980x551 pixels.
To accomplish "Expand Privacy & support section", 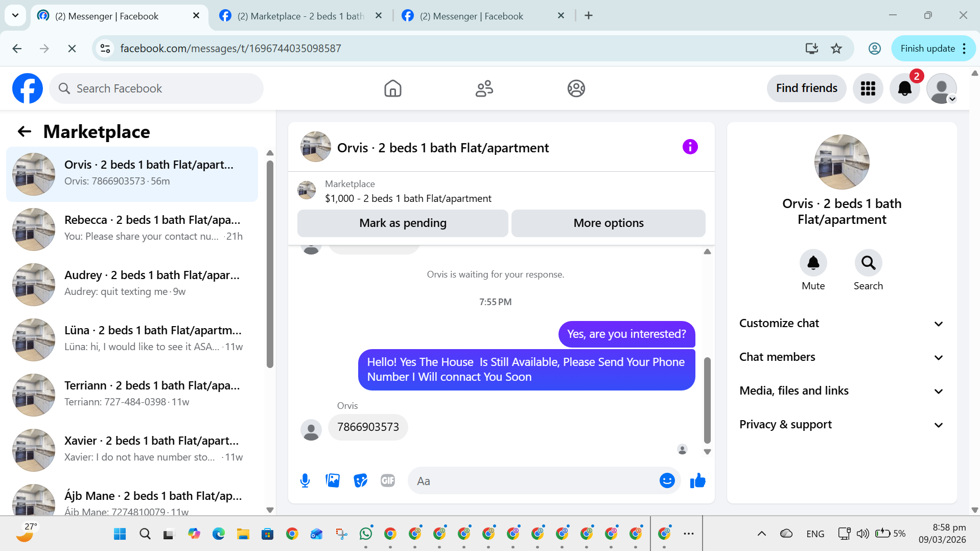I will point(842,425).
